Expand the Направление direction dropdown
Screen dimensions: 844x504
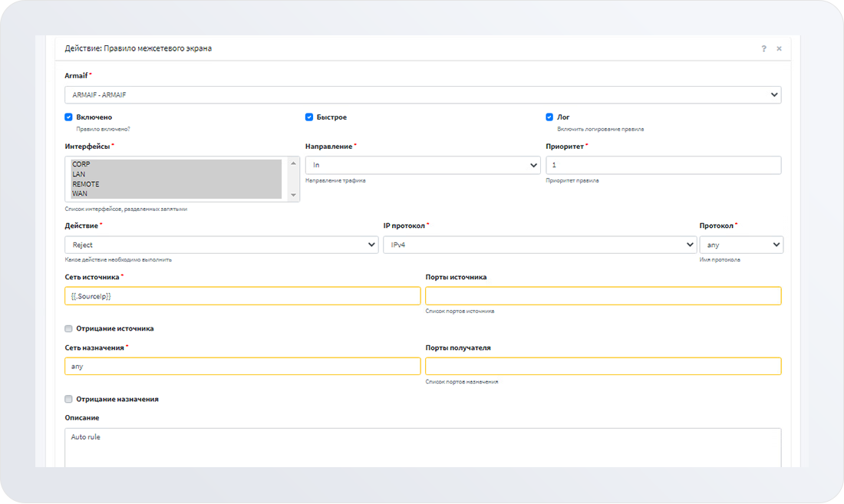click(423, 165)
